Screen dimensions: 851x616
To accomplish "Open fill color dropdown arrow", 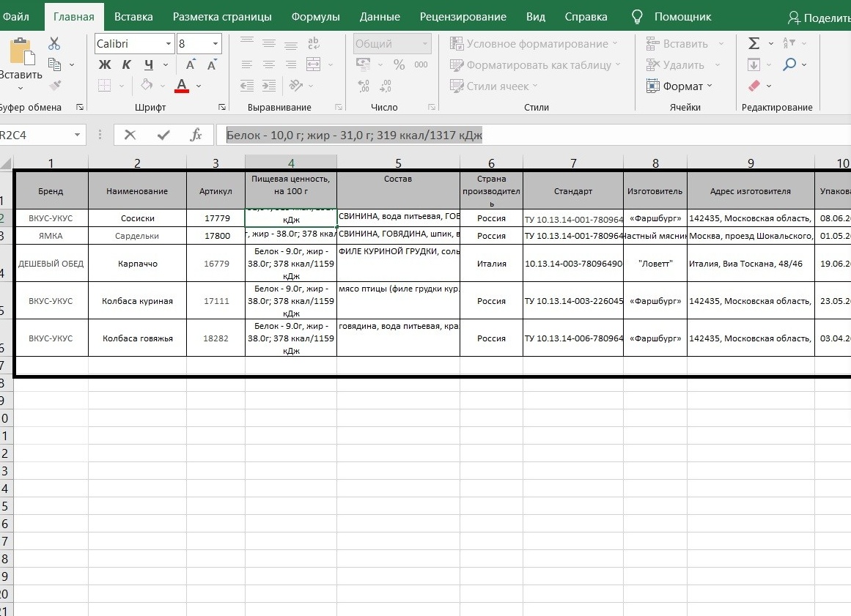I will click(x=162, y=86).
